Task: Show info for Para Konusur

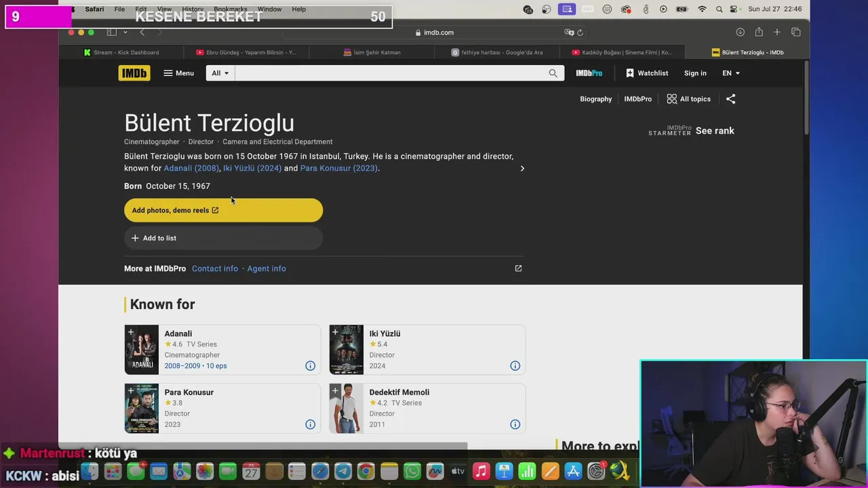Action: 310,424
